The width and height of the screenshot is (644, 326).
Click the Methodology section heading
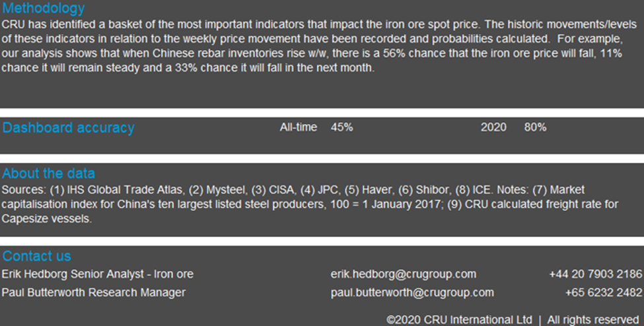click(44, 9)
